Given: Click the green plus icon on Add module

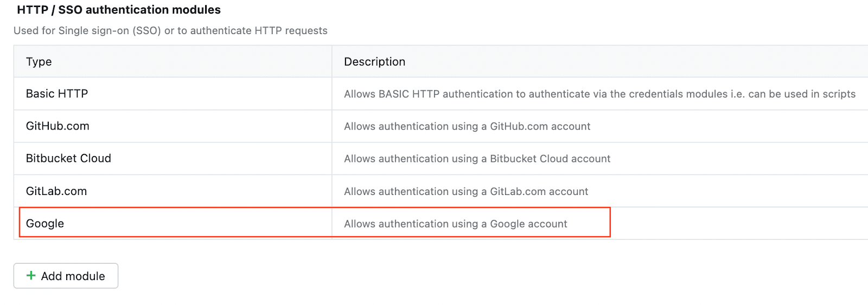Looking at the screenshot, I should click(31, 276).
